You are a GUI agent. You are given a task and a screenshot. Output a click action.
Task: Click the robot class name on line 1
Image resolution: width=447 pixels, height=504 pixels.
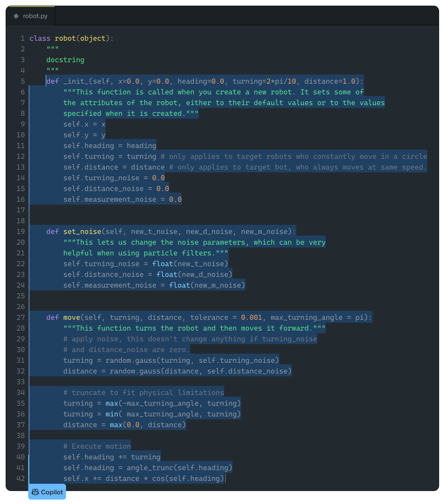point(65,38)
